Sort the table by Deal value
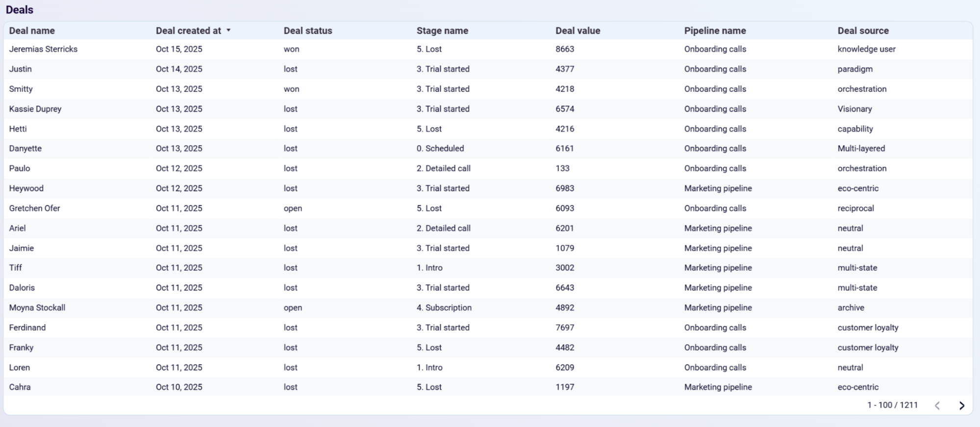This screenshot has height=427, width=980. 577,30
